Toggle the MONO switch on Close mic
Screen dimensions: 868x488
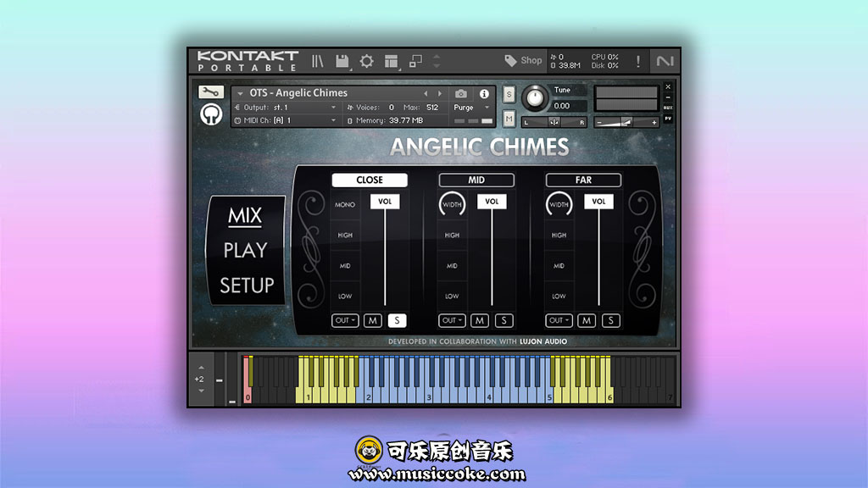coord(345,205)
